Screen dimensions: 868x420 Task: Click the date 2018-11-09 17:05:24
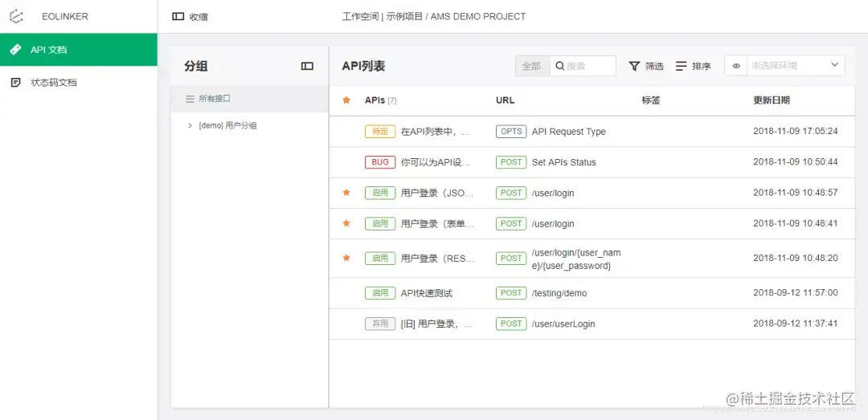coord(796,132)
